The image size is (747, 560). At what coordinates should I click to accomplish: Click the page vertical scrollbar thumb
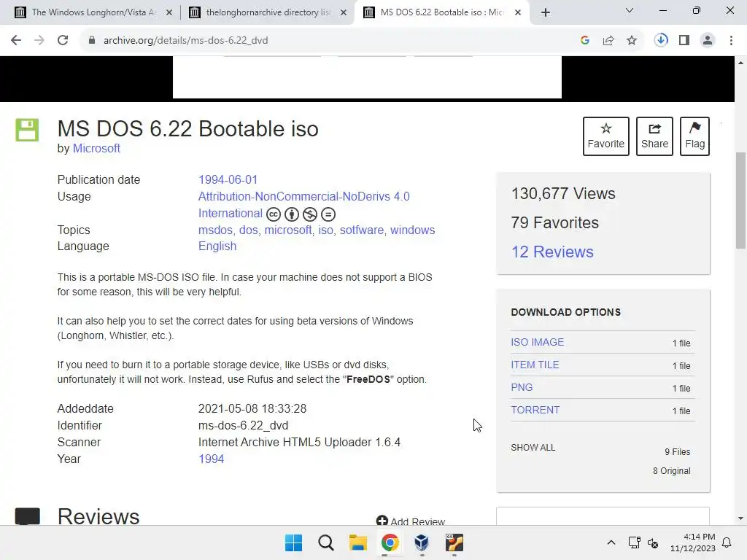coord(740,200)
